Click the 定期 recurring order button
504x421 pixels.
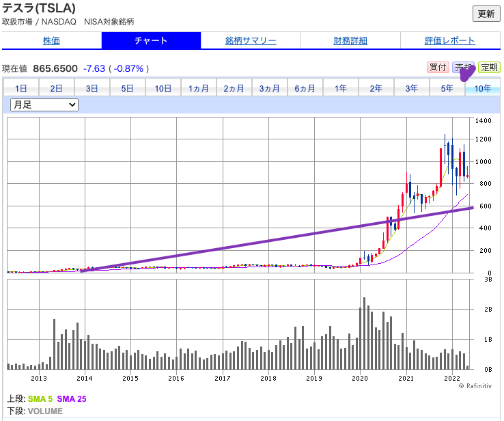(489, 68)
